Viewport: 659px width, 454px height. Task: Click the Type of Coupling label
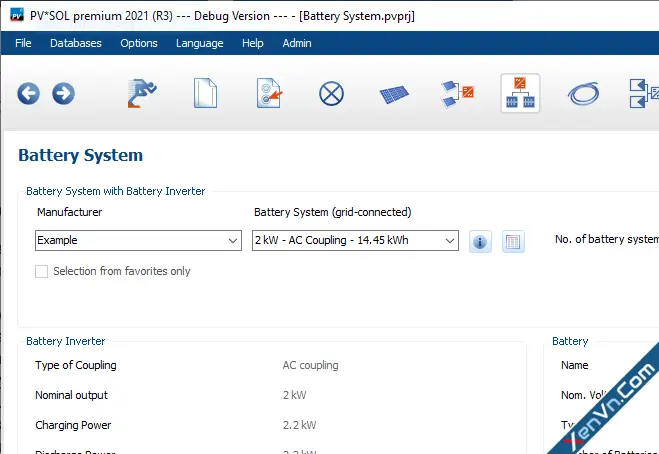tap(76, 365)
